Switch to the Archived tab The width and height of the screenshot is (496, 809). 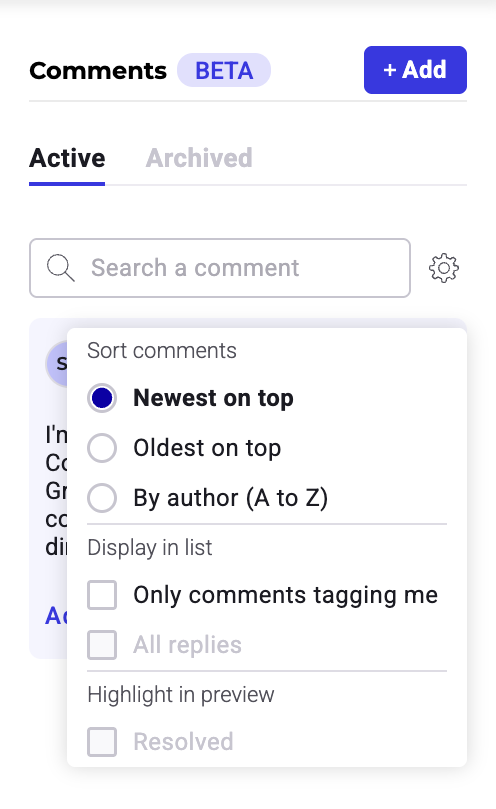pyautogui.click(x=199, y=158)
